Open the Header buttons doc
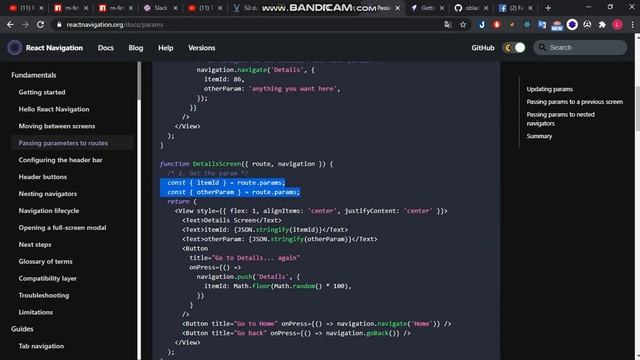This screenshot has width=640, height=360. coord(43,177)
